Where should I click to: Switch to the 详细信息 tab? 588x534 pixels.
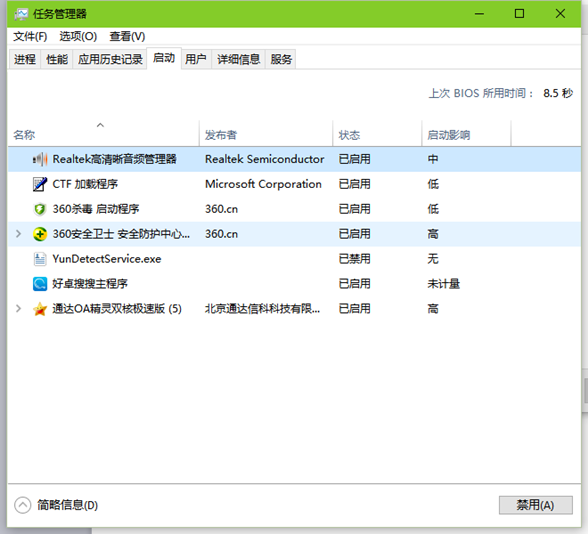pyautogui.click(x=239, y=59)
